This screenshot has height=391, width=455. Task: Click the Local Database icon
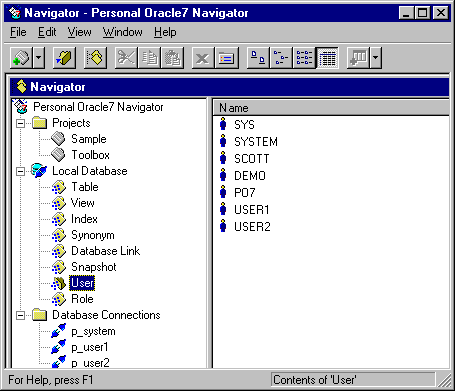[x=39, y=171]
